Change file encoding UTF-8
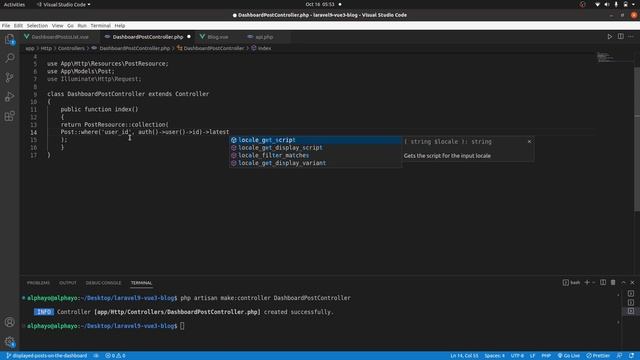The image size is (640, 360). point(517,356)
